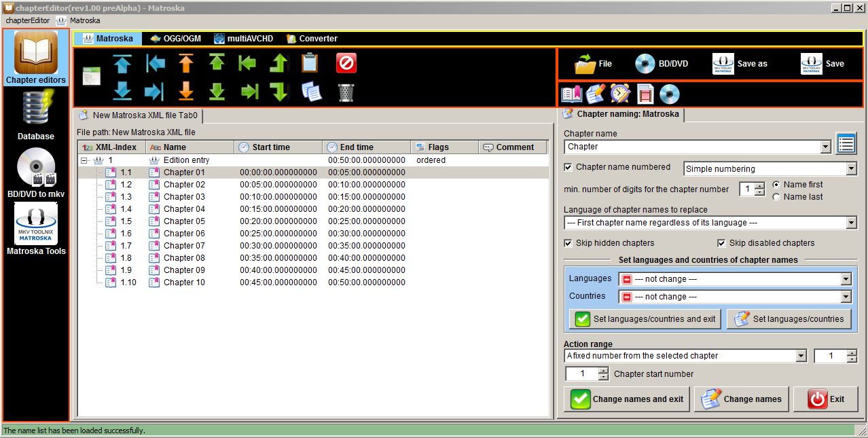
Task: Click the green bent up arrow icon
Action: (x=278, y=63)
